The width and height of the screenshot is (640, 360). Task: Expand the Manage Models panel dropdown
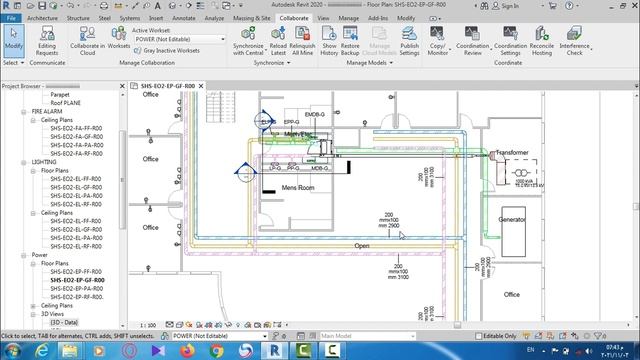click(x=369, y=63)
